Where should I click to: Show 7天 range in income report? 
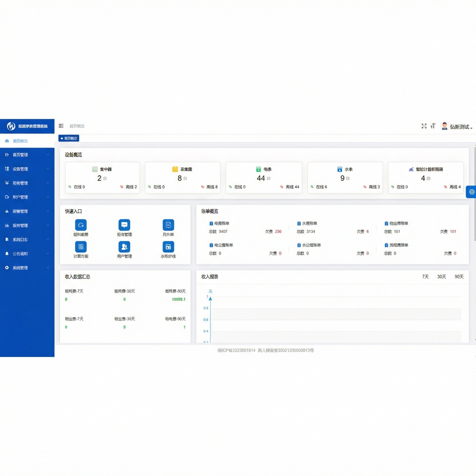click(x=425, y=277)
